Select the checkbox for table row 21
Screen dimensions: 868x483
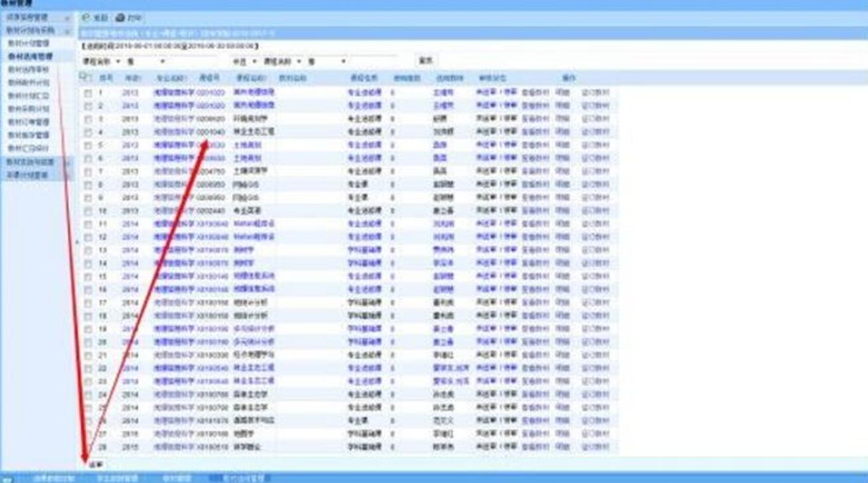tap(88, 356)
